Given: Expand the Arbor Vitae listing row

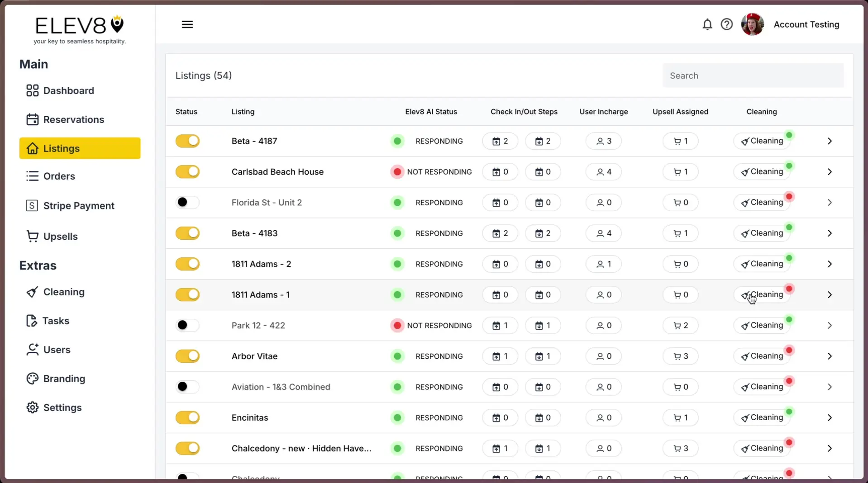Looking at the screenshot, I should (830, 356).
